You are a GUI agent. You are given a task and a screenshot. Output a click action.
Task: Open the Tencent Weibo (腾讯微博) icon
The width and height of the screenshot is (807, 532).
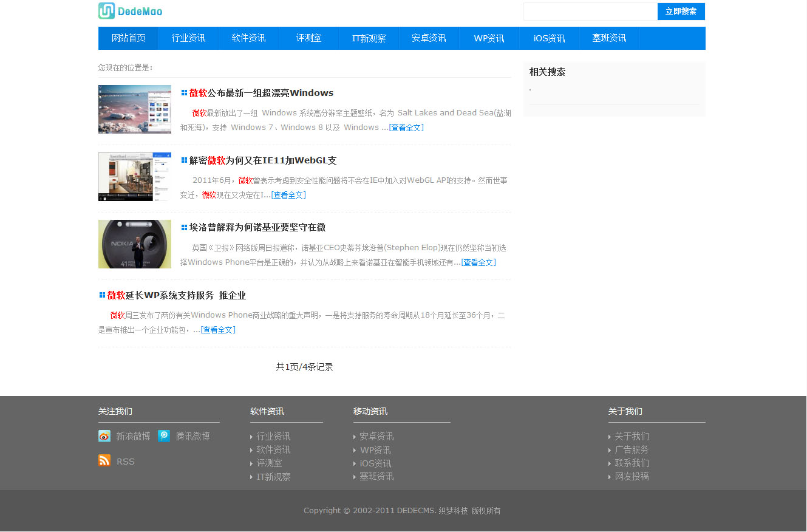(x=164, y=436)
